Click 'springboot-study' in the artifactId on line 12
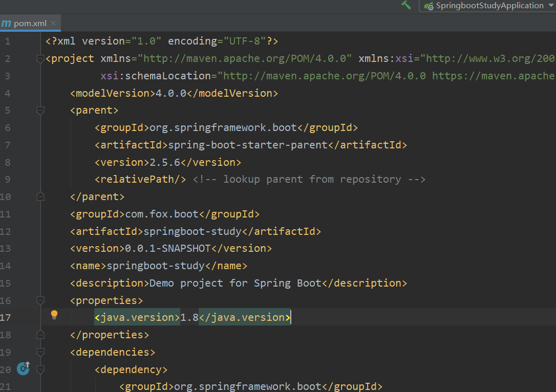 tap(193, 231)
